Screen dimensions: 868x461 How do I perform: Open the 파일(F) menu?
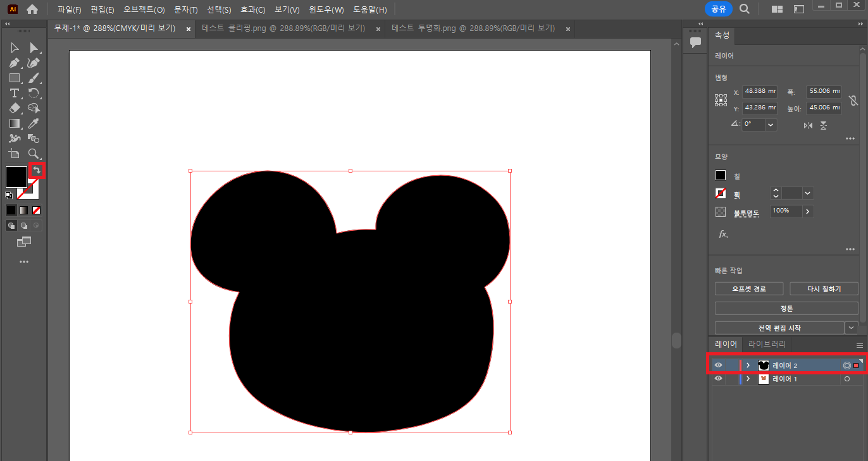point(70,9)
